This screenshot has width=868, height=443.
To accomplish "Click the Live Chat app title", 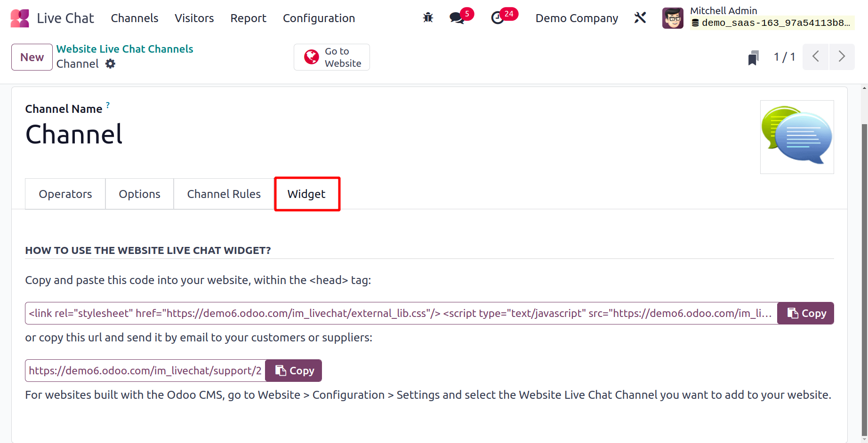I will [65, 18].
